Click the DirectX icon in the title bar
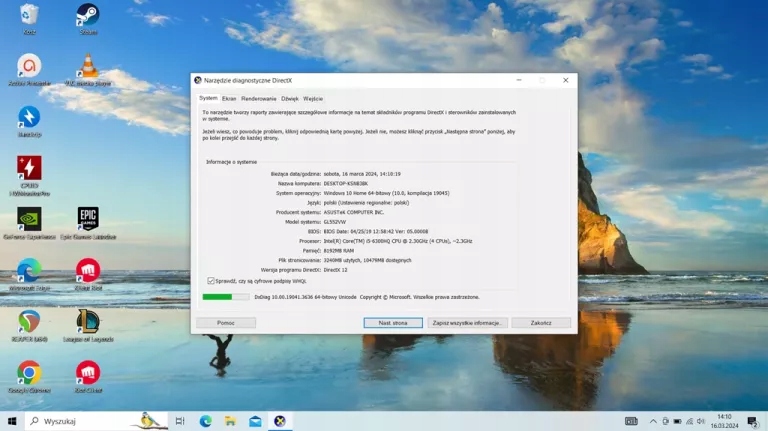This screenshot has width=768, height=431. tap(198, 80)
